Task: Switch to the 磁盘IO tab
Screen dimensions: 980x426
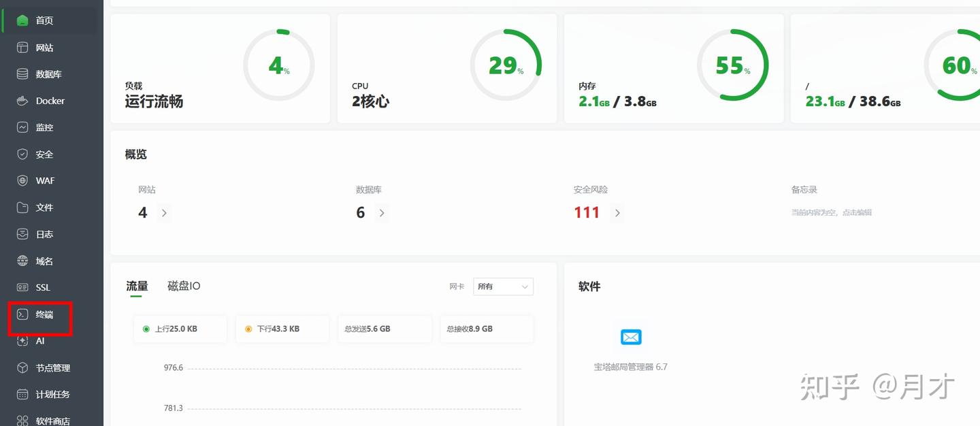Action: click(x=184, y=286)
